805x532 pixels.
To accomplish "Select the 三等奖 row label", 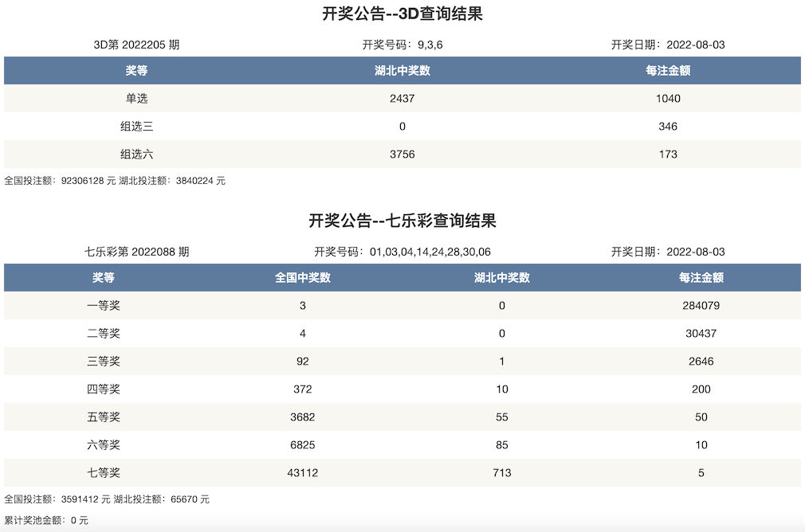I will [x=103, y=361].
